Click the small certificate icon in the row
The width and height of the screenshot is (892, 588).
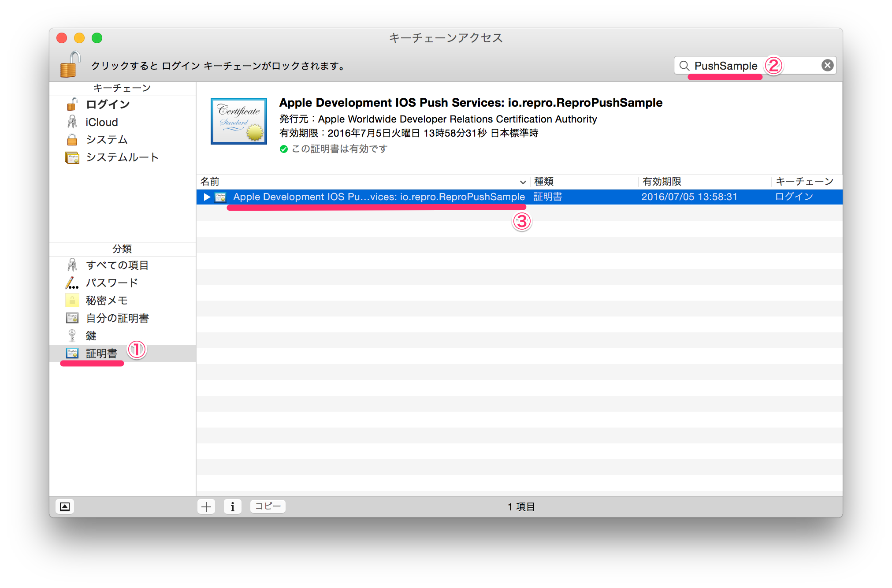(x=220, y=197)
